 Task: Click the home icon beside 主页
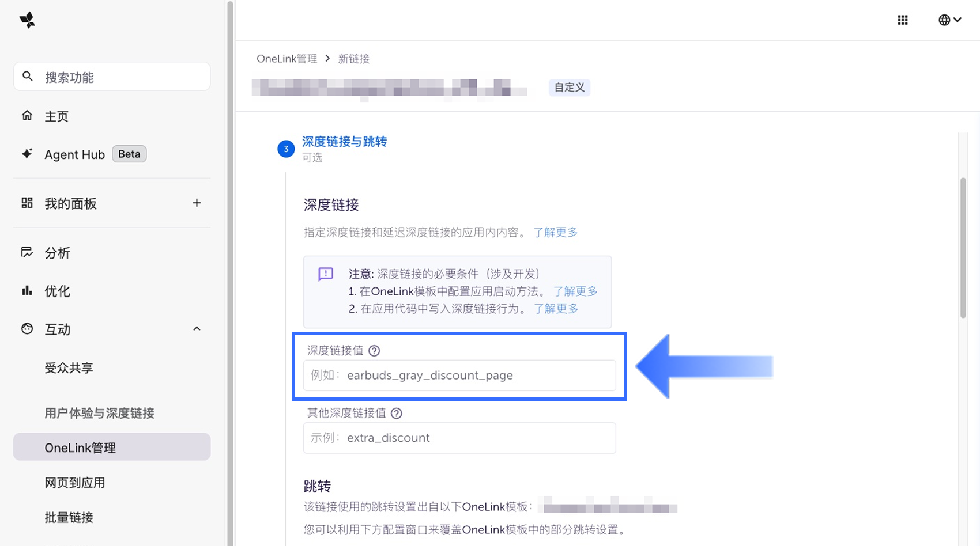coord(27,116)
